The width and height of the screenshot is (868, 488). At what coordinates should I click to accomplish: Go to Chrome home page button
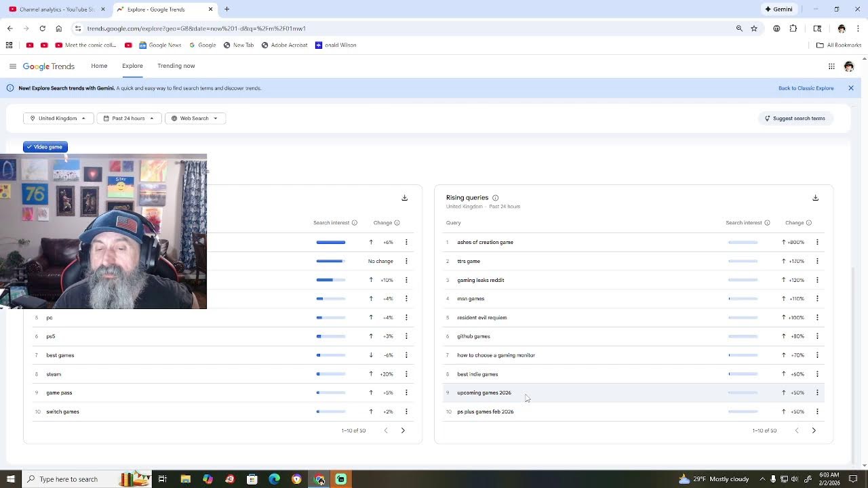(58, 28)
